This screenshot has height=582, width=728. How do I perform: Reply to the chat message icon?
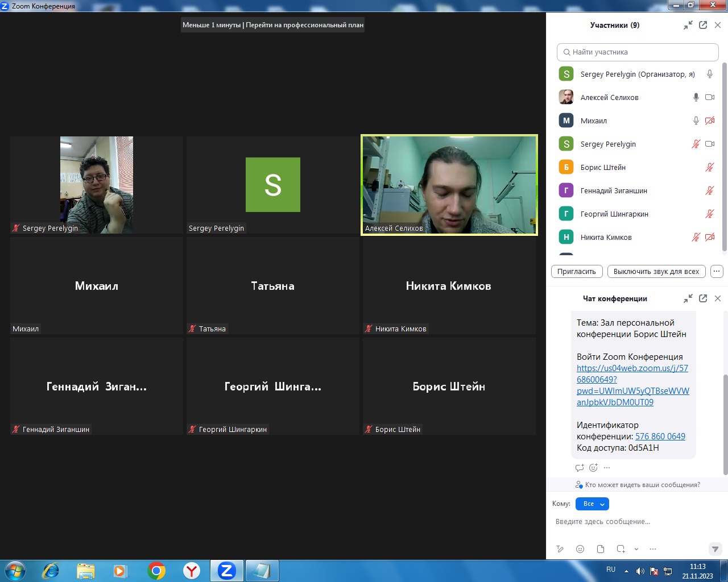click(580, 468)
